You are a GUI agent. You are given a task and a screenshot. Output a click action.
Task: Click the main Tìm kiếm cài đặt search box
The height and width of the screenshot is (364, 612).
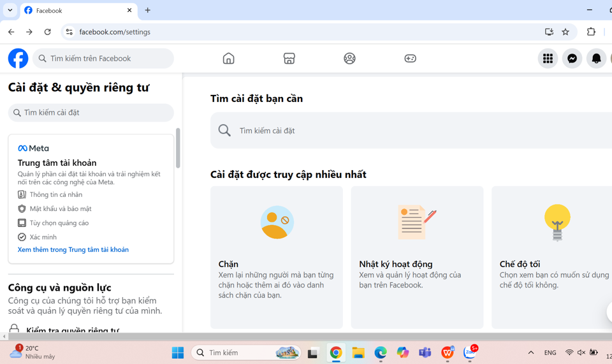[x=411, y=130]
